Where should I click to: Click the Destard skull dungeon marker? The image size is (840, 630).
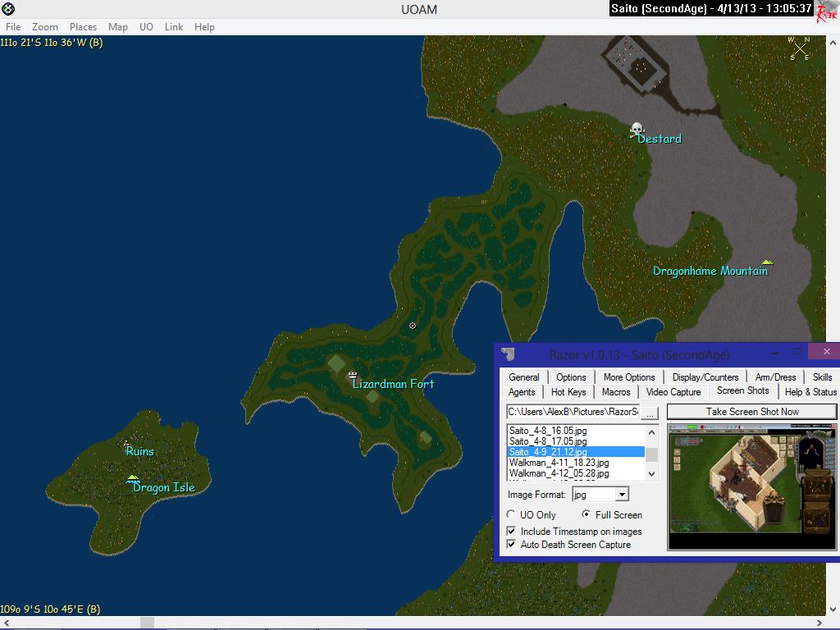[x=637, y=130]
